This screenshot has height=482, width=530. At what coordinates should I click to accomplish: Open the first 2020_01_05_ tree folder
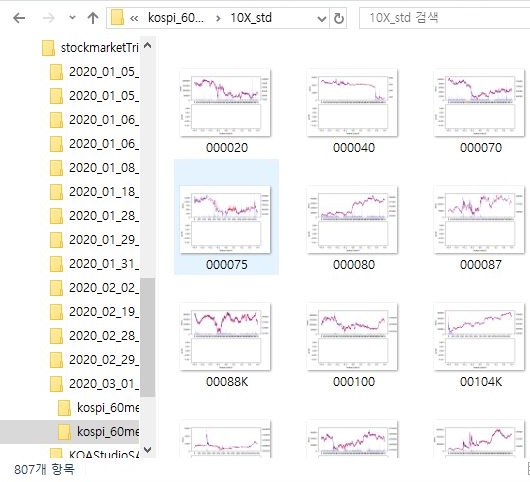point(104,72)
